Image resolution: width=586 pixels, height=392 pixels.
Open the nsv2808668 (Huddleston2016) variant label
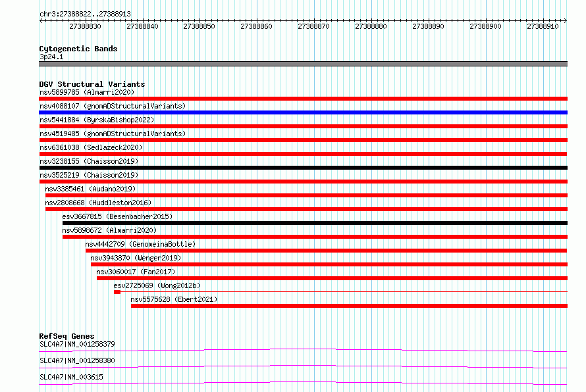[98, 203]
